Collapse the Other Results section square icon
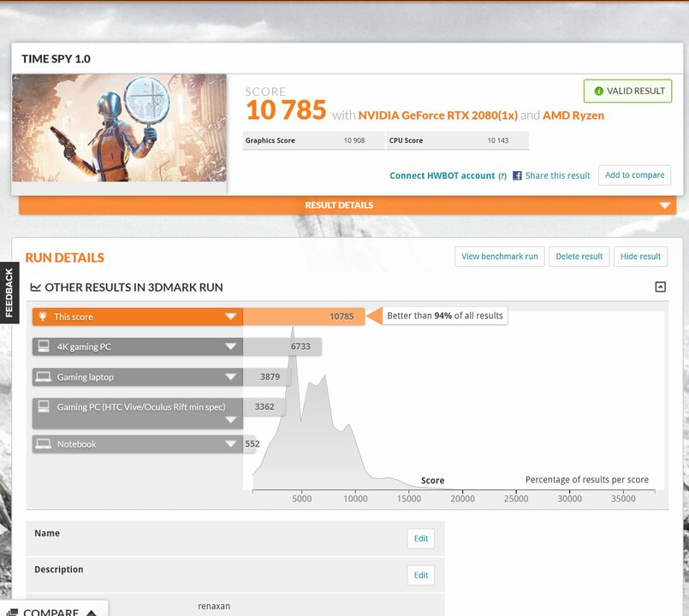689x616 pixels. (660, 287)
